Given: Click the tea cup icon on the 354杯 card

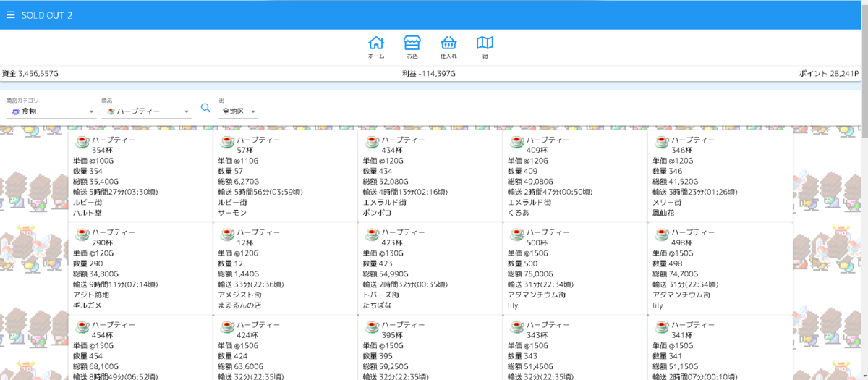Looking at the screenshot, I should [x=82, y=140].
